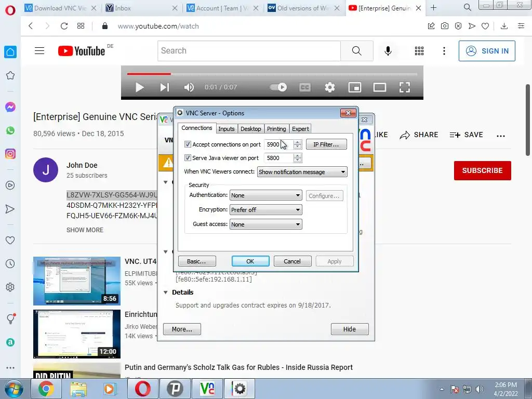
Task: Open Opera menu logo
Action: pyautogui.click(x=10, y=10)
